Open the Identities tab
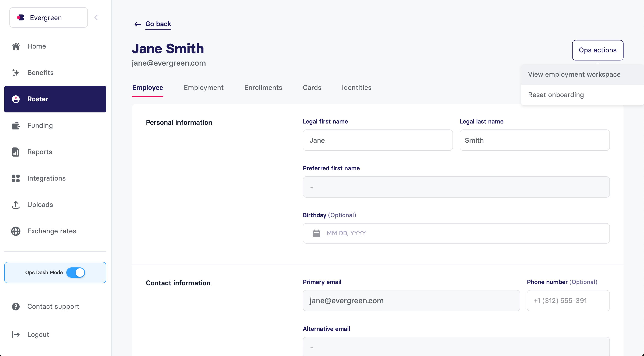 coord(357,88)
